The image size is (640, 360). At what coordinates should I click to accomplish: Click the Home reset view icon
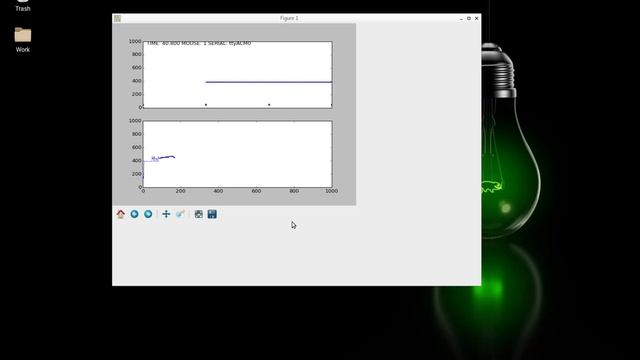[120, 214]
